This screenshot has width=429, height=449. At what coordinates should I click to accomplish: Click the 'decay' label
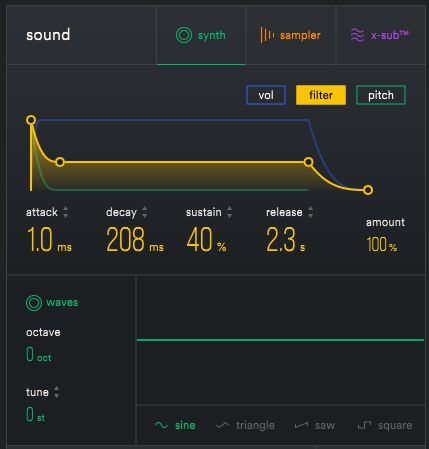point(121,212)
